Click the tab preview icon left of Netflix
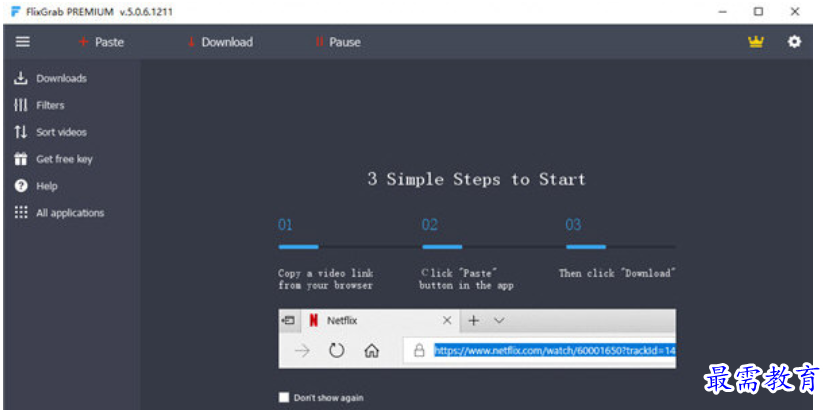 (x=288, y=320)
